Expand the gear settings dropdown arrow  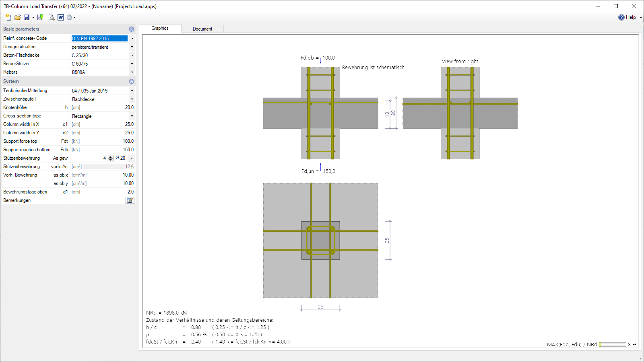74,17
